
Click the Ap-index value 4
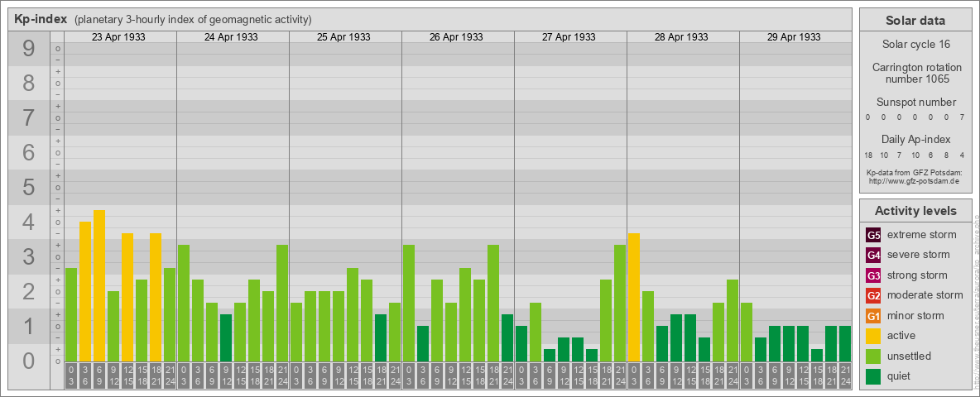pyautogui.click(x=961, y=155)
